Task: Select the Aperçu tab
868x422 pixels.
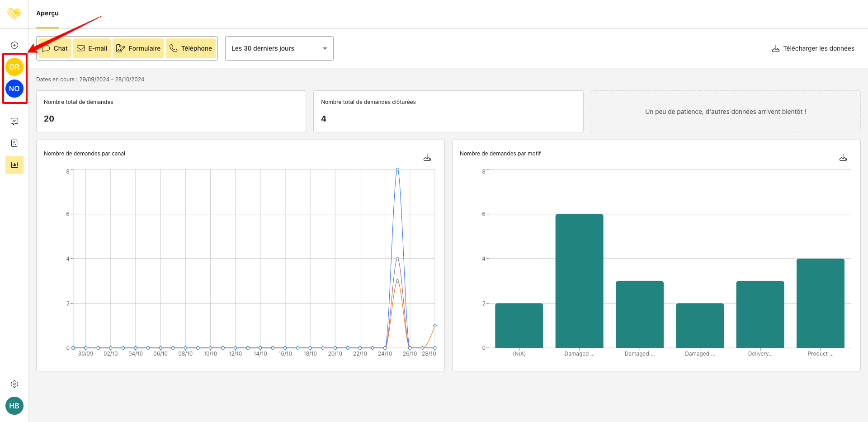Action: pyautogui.click(x=47, y=14)
